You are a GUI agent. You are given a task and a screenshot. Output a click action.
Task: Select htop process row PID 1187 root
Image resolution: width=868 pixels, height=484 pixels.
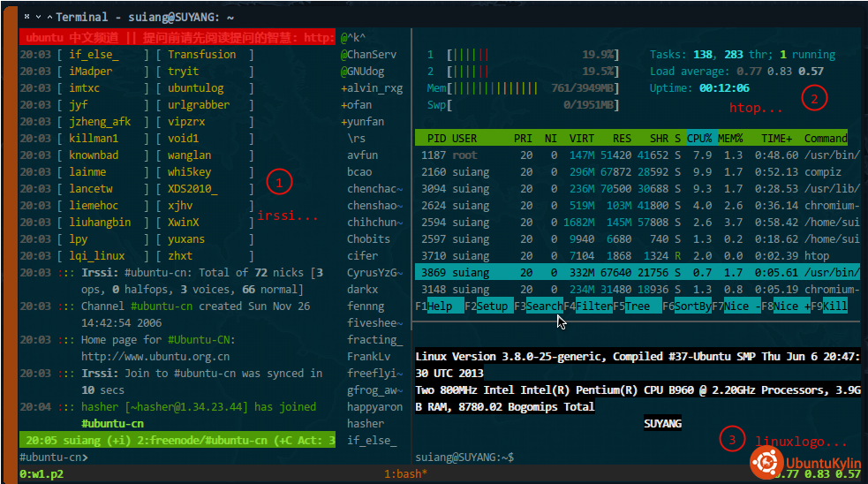(x=638, y=155)
